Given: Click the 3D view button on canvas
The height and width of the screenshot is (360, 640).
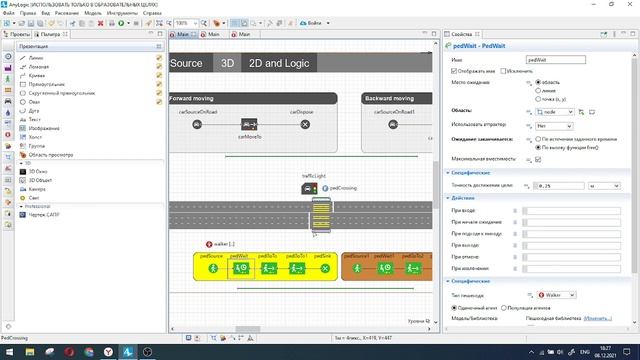Looking at the screenshot, I should pyautogui.click(x=227, y=63).
